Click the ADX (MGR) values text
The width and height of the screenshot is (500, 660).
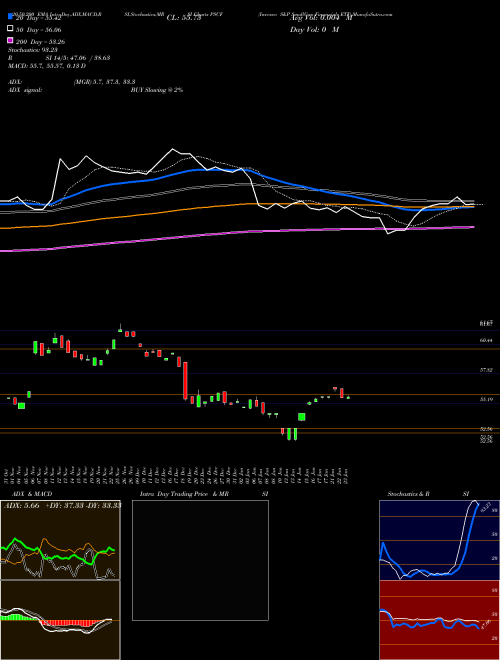tap(104, 82)
